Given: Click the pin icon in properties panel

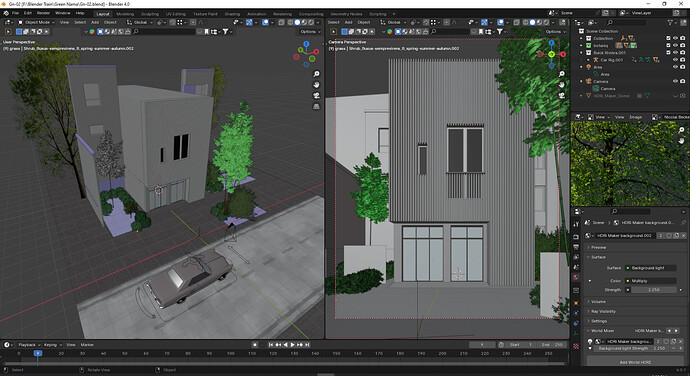Looking at the screenshot, I should click(x=683, y=223).
